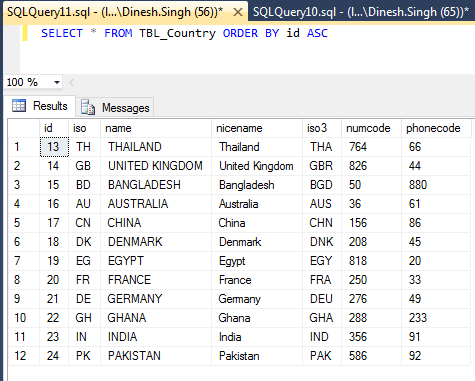
Task: Select row number 5 header
Action: click(24, 223)
